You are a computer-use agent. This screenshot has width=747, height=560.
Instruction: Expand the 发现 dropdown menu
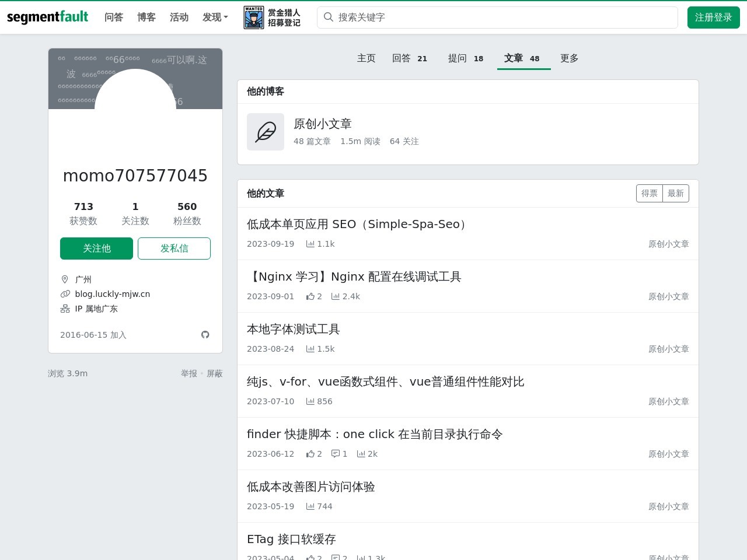215,17
